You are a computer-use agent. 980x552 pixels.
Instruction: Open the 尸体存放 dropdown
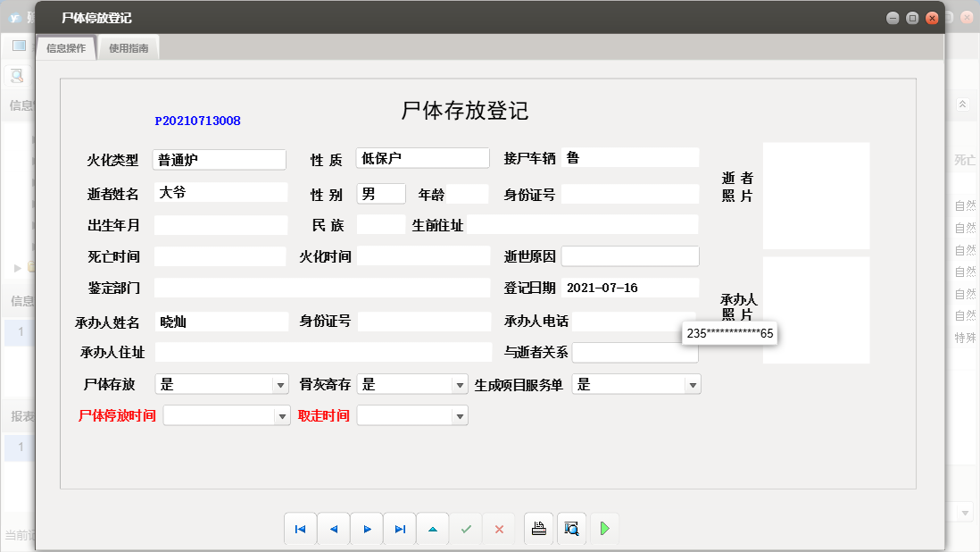[279, 385]
